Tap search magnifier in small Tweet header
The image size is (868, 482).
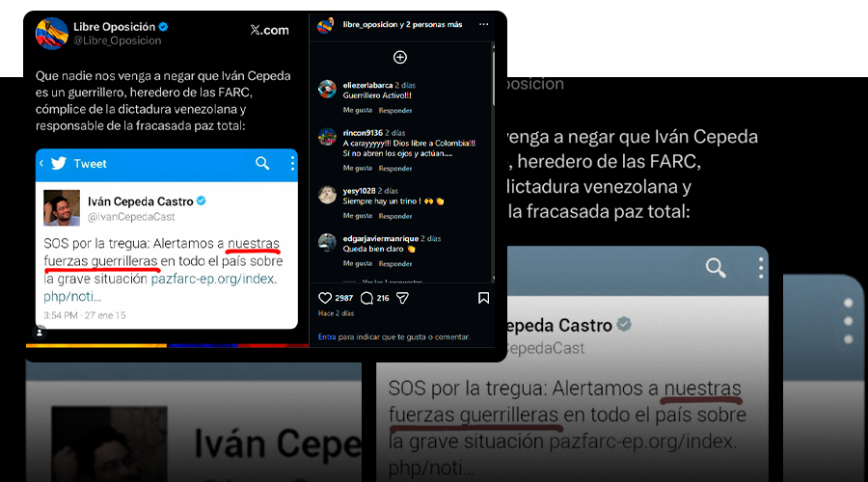262,163
